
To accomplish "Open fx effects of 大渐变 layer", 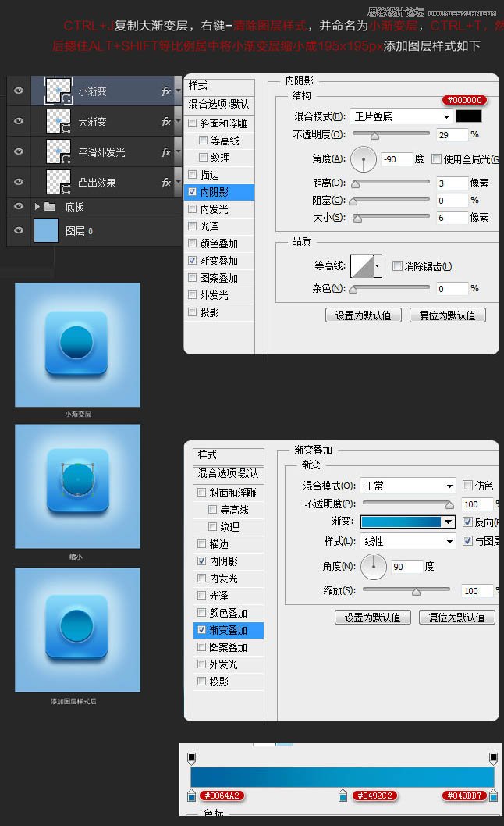I will 166,122.
